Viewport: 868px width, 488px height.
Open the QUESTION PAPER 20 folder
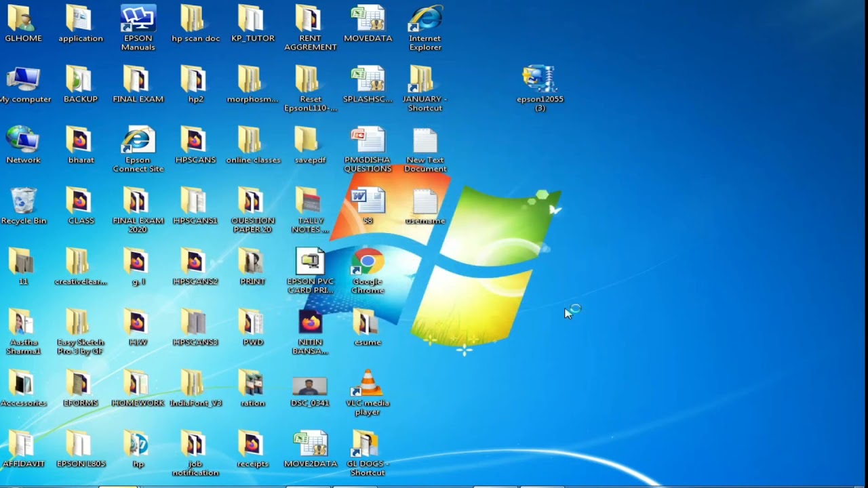tap(252, 210)
